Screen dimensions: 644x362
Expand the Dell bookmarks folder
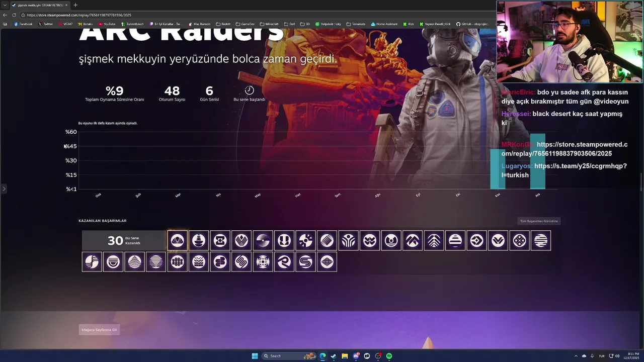pos(290,24)
